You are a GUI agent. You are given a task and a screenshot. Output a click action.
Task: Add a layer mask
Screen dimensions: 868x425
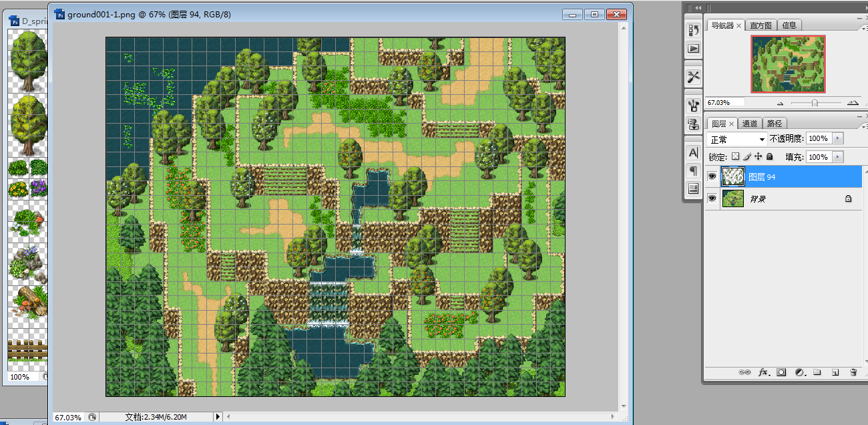point(782,372)
